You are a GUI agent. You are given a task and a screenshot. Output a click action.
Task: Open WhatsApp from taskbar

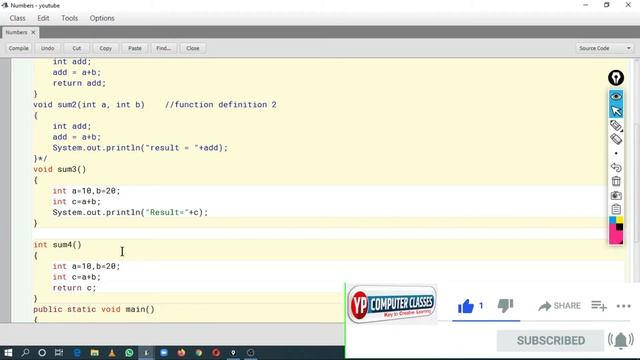(x=129, y=353)
